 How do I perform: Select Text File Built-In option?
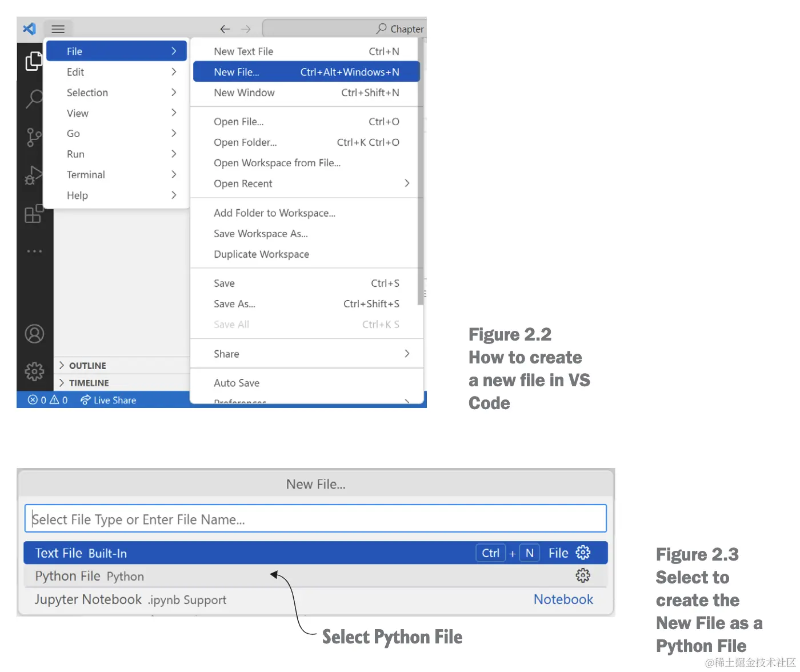coord(315,553)
